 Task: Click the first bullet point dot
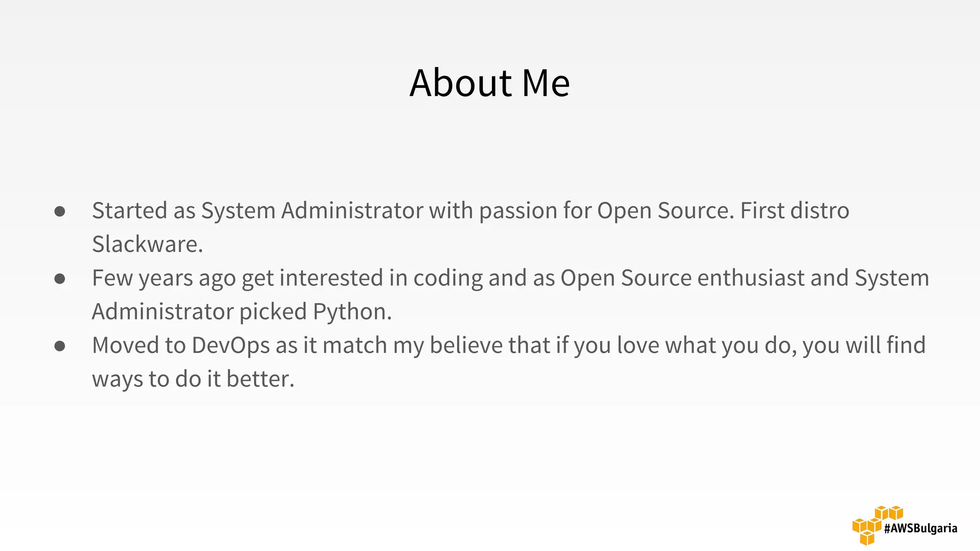click(x=60, y=211)
